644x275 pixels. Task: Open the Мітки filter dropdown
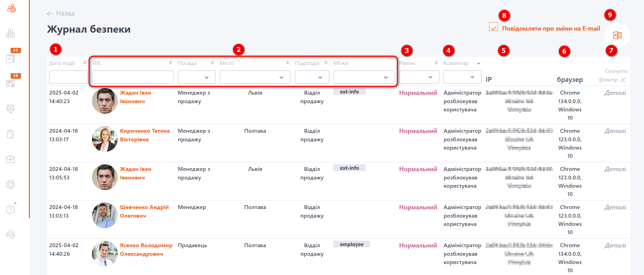364,77
